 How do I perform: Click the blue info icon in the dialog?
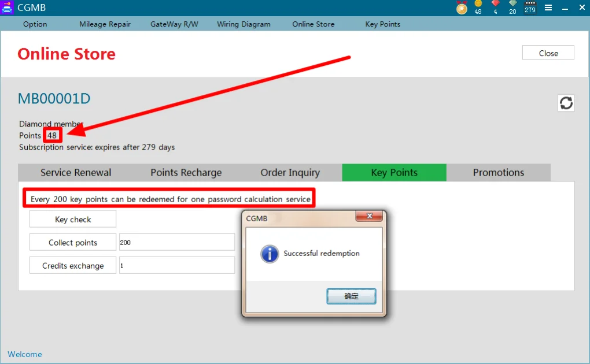[270, 254]
